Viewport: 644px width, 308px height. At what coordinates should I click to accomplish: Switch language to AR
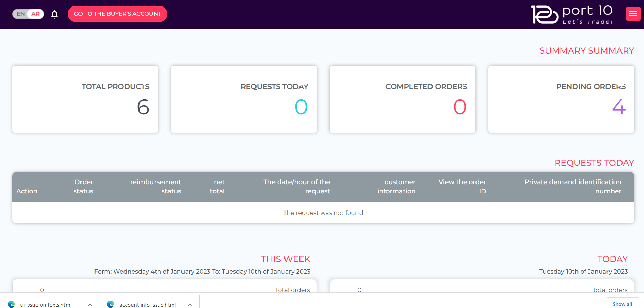(35, 14)
